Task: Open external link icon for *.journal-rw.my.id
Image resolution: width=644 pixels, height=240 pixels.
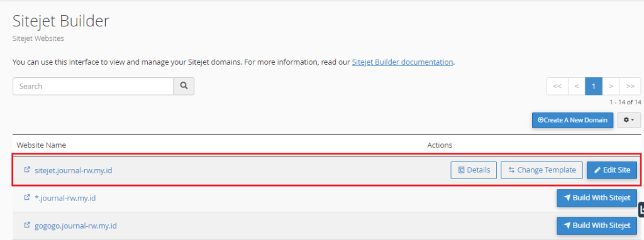Action: click(x=27, y=197)
